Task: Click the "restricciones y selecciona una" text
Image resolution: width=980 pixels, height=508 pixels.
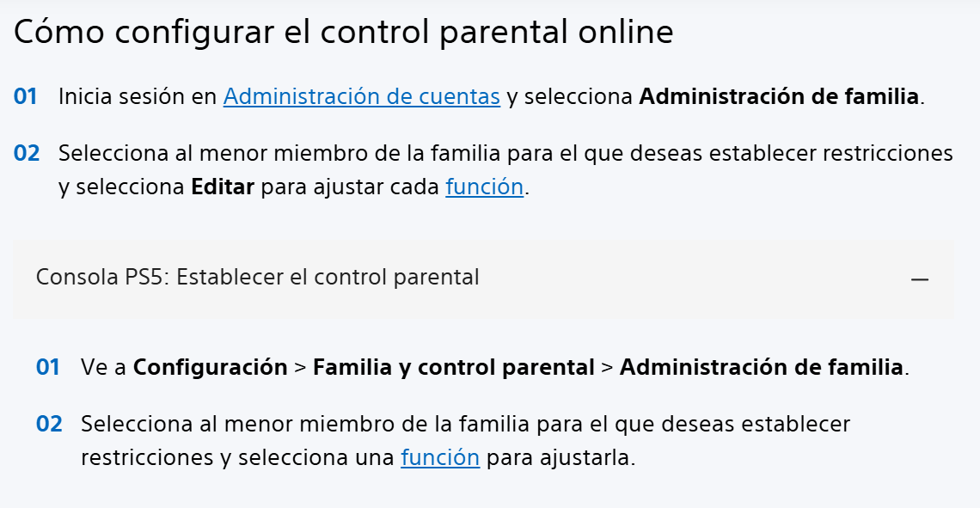Action: (237, 457)
